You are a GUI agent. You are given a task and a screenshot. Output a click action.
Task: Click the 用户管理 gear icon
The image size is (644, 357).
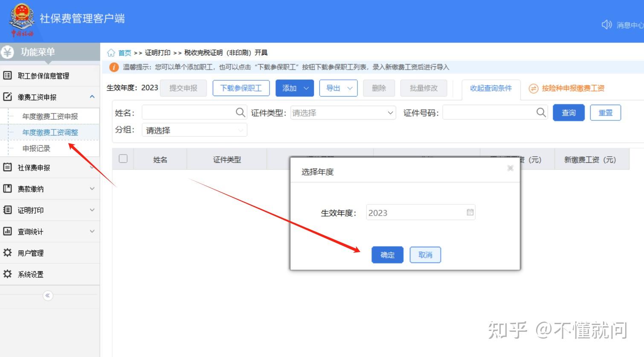click(7, 253)
